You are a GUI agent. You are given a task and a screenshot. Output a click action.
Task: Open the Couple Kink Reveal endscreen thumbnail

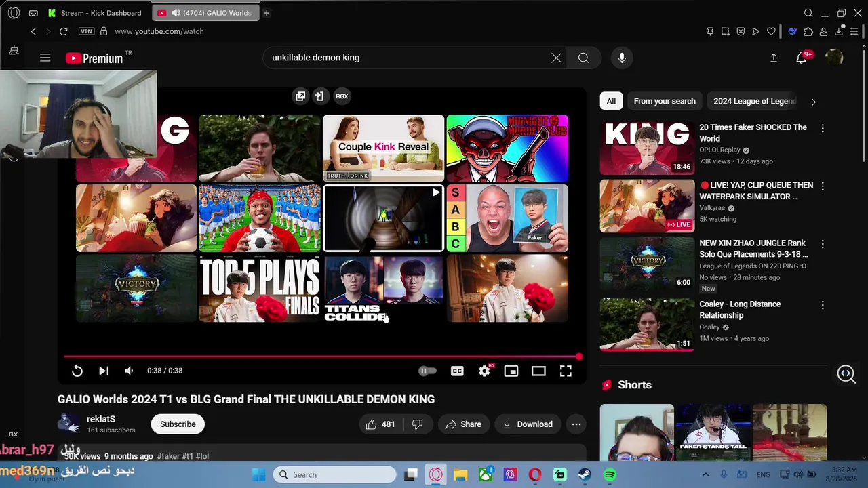(x=383, y=148)
